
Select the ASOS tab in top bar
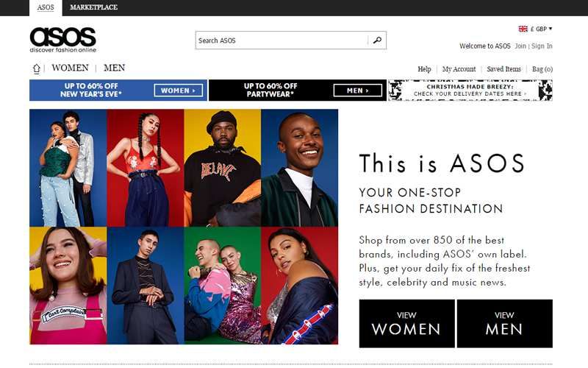(46, 7)
